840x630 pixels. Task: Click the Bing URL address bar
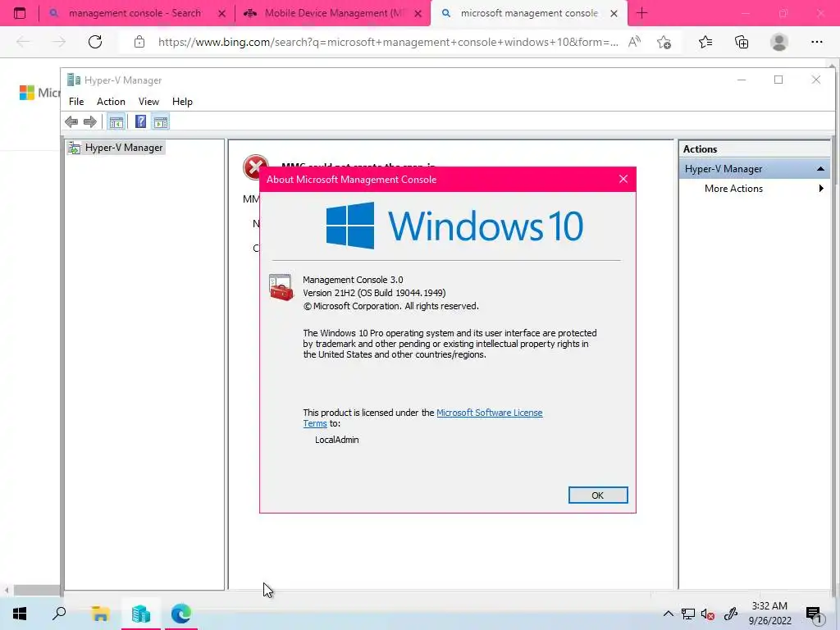click(x=388, y=42)
